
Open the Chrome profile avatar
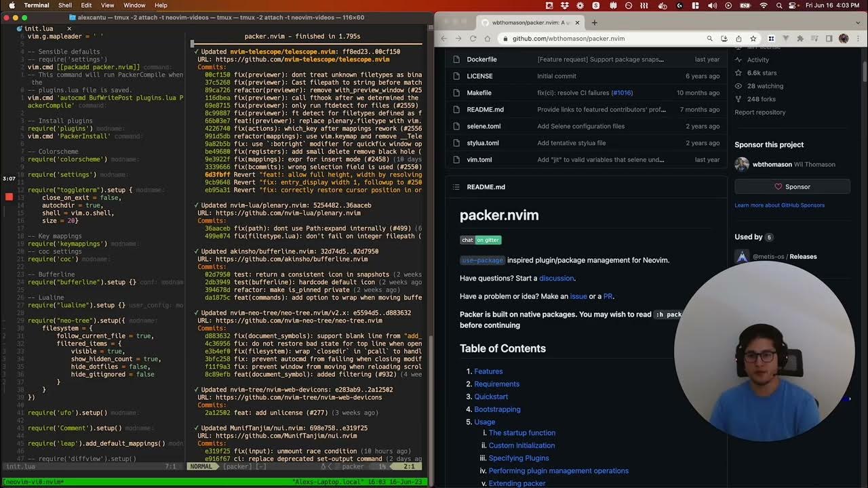pos(844,39)
